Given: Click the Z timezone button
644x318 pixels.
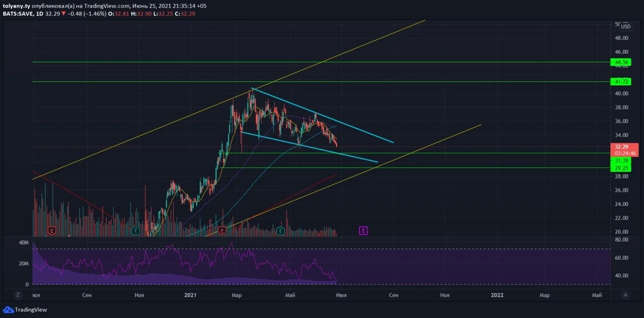Looking at the screenshot, I should click(x=18, y=295).
